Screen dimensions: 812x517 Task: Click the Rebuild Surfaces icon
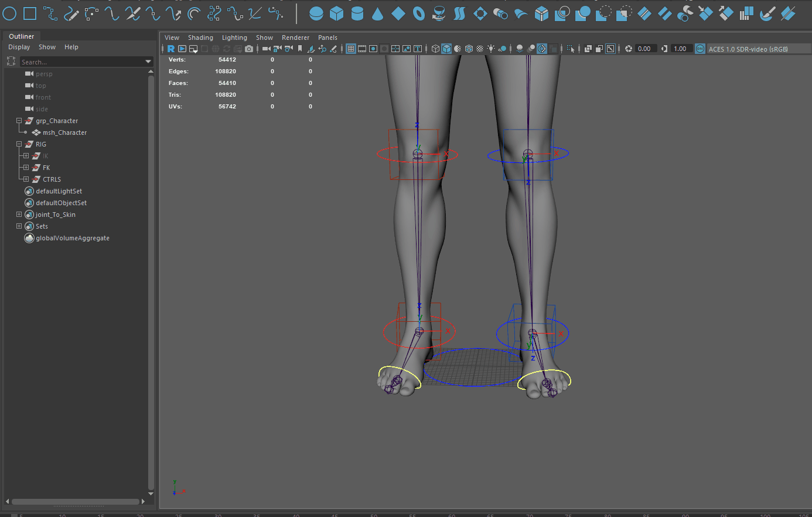click(x=746, y=13)
